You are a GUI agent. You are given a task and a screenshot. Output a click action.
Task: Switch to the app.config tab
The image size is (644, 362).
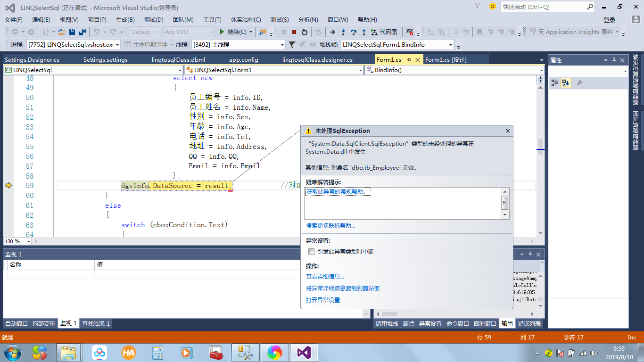244,59
